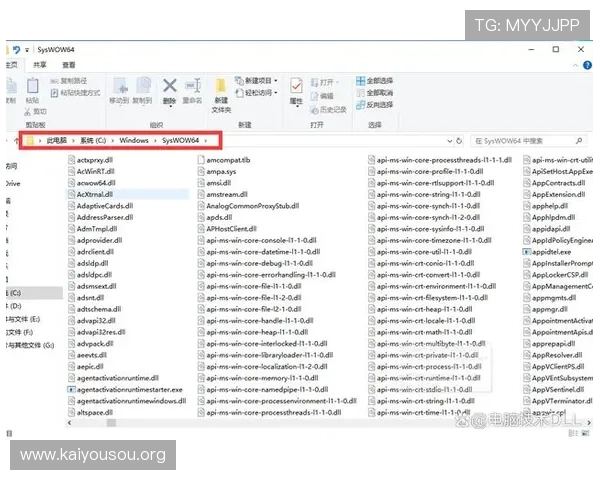This screenshot has width=600, height=480.
Task: Open the View (查看) ribbon tab
Action: click(69, 65)
